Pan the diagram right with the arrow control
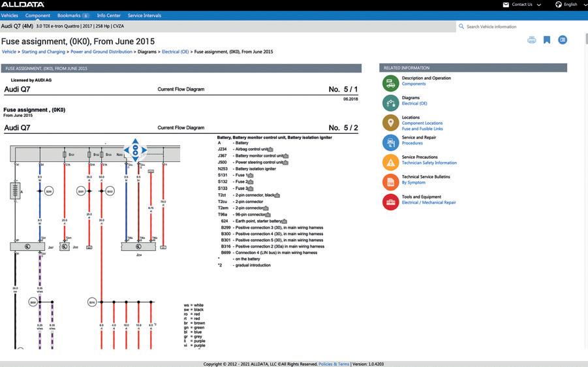The image size is (588, 367). click(144, 150)
